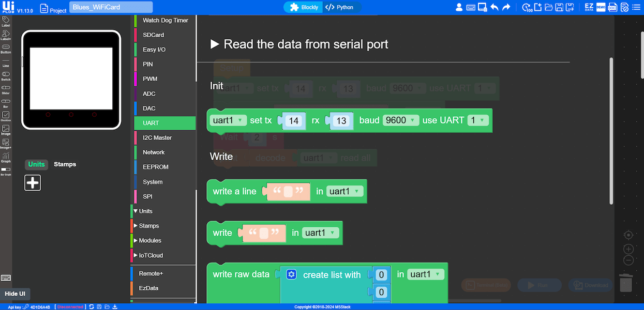Click the tx pin value 14
The height and width of the screenshot is (310, 644).
point(294,121)
